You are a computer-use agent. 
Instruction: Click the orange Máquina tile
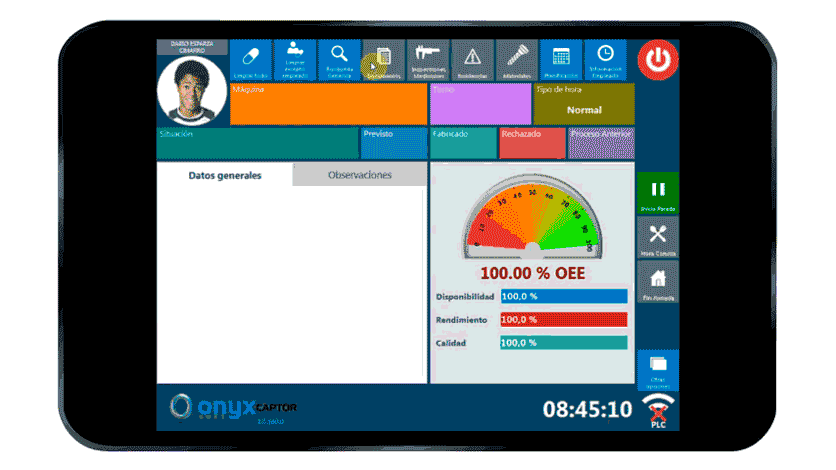tap(329, 104)
